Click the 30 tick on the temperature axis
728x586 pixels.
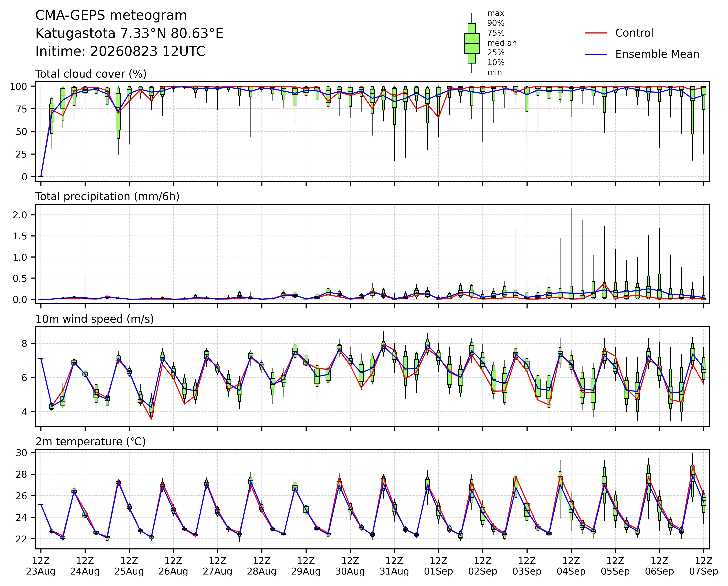(22, 453)
